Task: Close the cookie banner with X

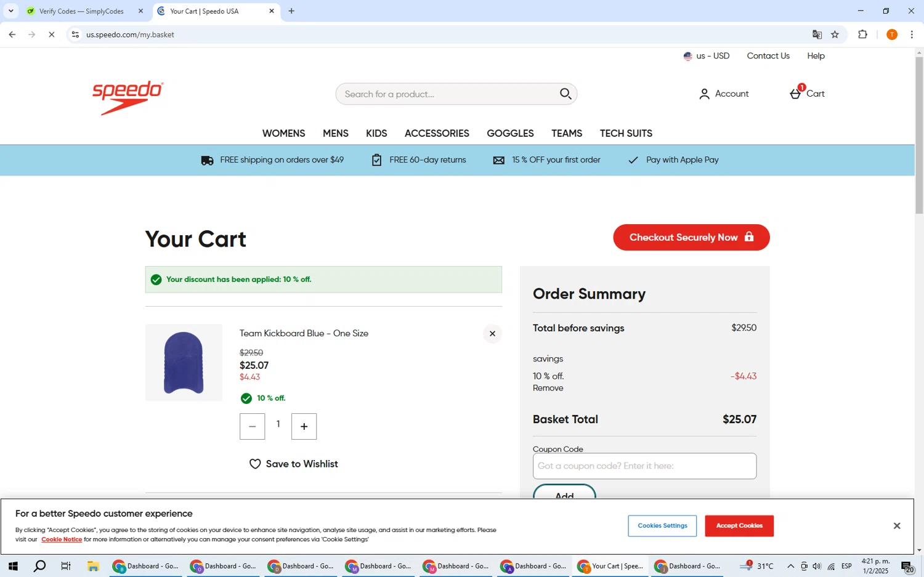Action: 897,525
